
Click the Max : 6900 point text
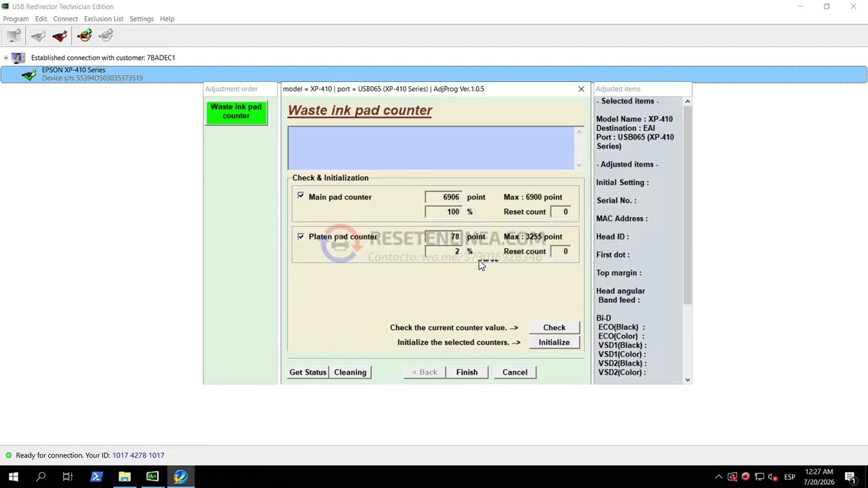pyautogui.click(x=533, y=197)
